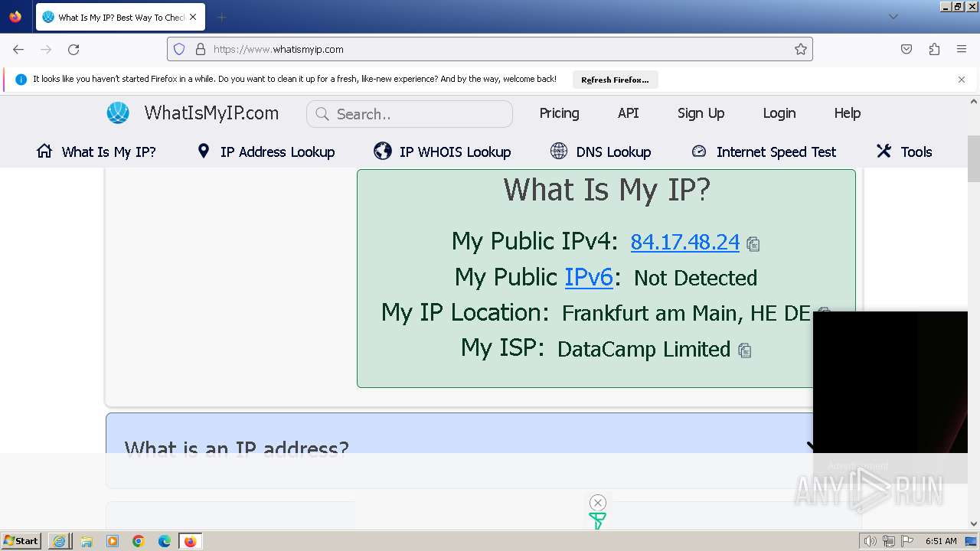
Task: Open the API page link
Action: pyautogui.click(x=628, y=113)
